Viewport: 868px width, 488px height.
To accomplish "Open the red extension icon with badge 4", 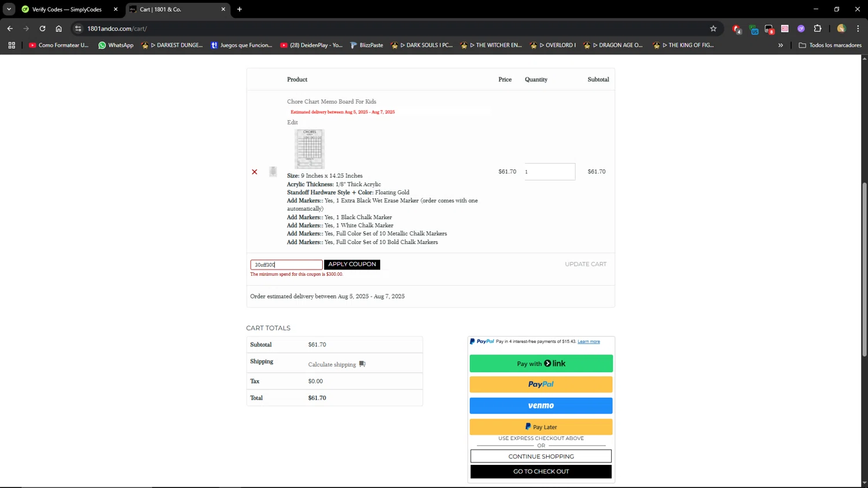I will [737, 28].
